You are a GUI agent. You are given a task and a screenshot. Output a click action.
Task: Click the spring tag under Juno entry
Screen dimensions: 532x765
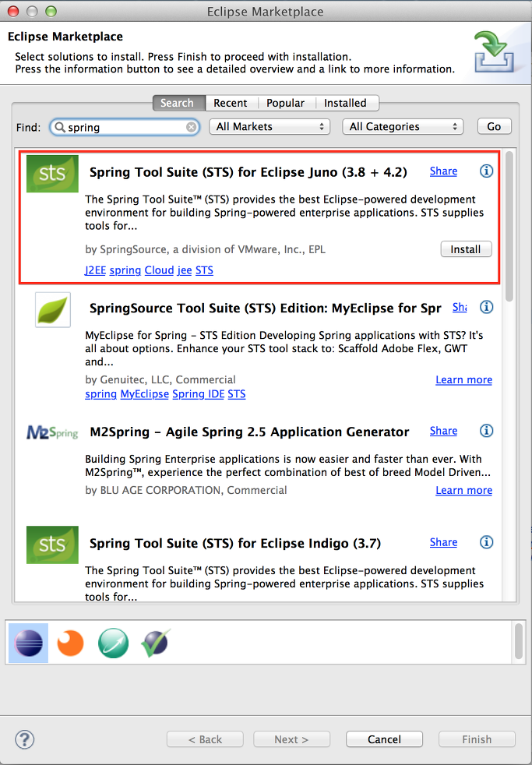coord(125,270)
